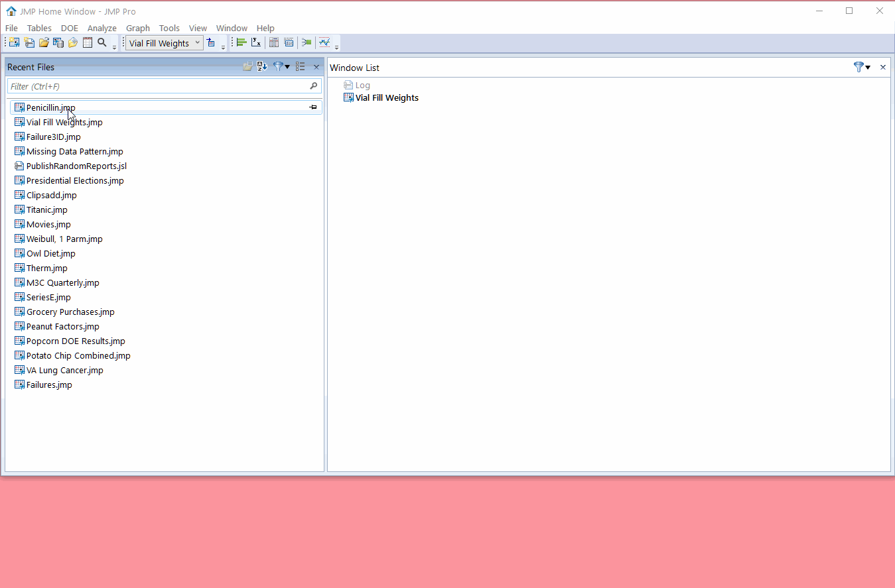Open Titanic.jmp from Recent Files
This screenshot has height=588, width=895.
pos(46,209)
